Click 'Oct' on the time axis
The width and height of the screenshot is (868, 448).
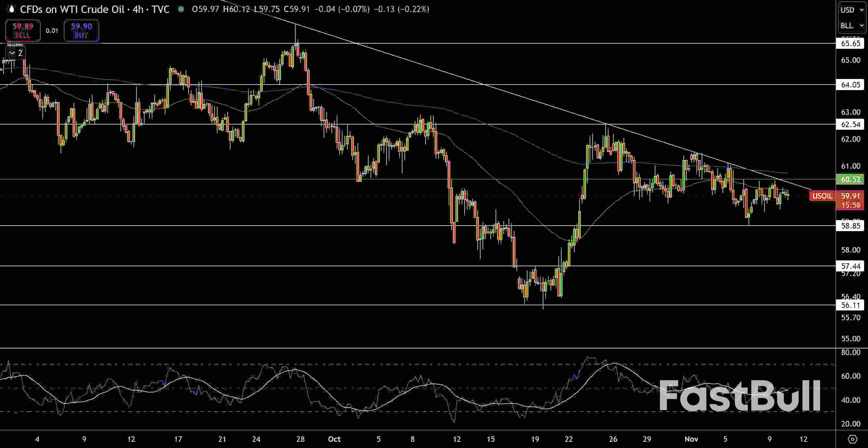(x=334, y=439)
